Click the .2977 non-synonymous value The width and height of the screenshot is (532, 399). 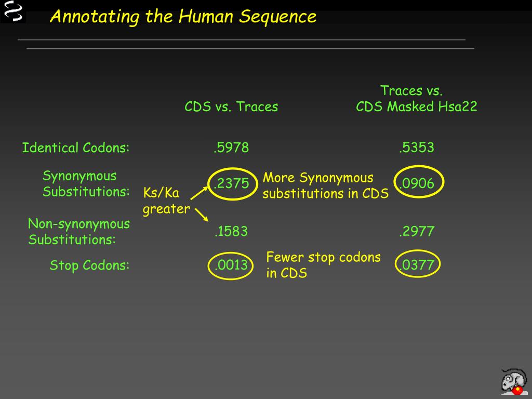click(x=417, y=232)
